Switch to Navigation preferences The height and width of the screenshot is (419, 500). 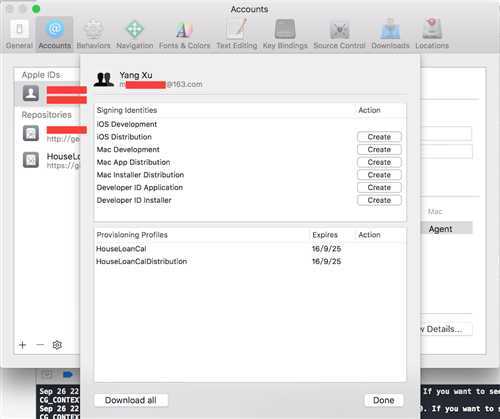pos(135,35)
